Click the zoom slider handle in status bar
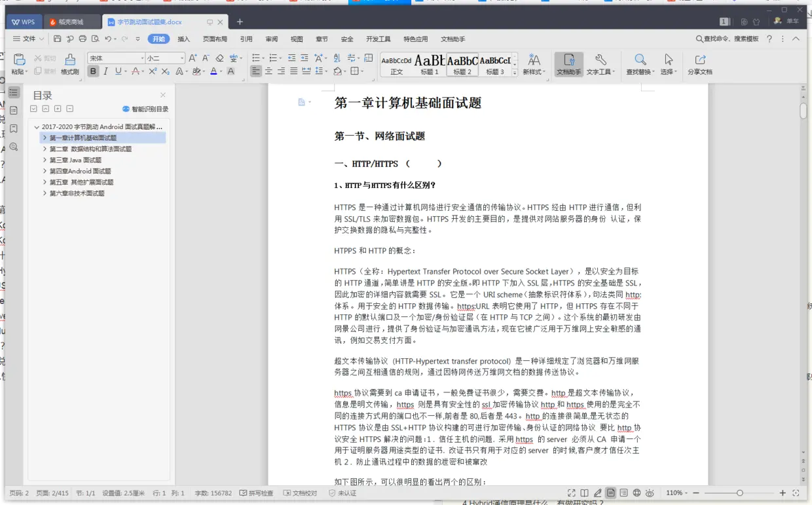 click(739, 493)
